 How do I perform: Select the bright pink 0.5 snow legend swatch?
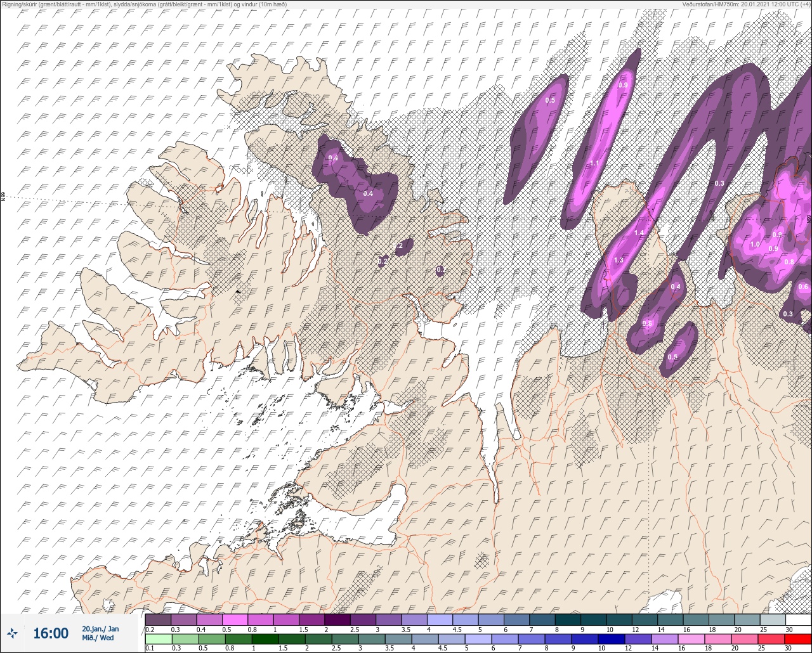point(235,619)
